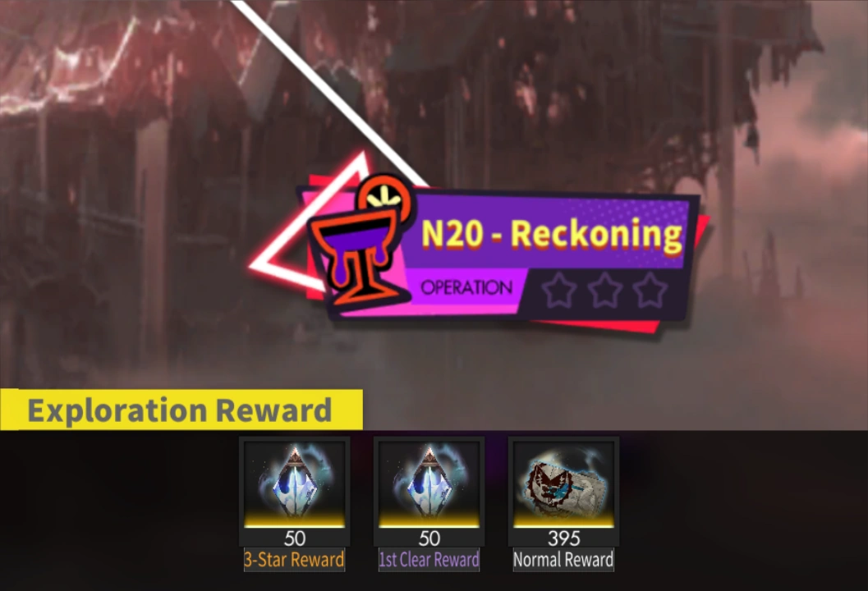This screenshot has height=591, width=868.
Task: Select the second empty star rating
Action: point(604,290)
